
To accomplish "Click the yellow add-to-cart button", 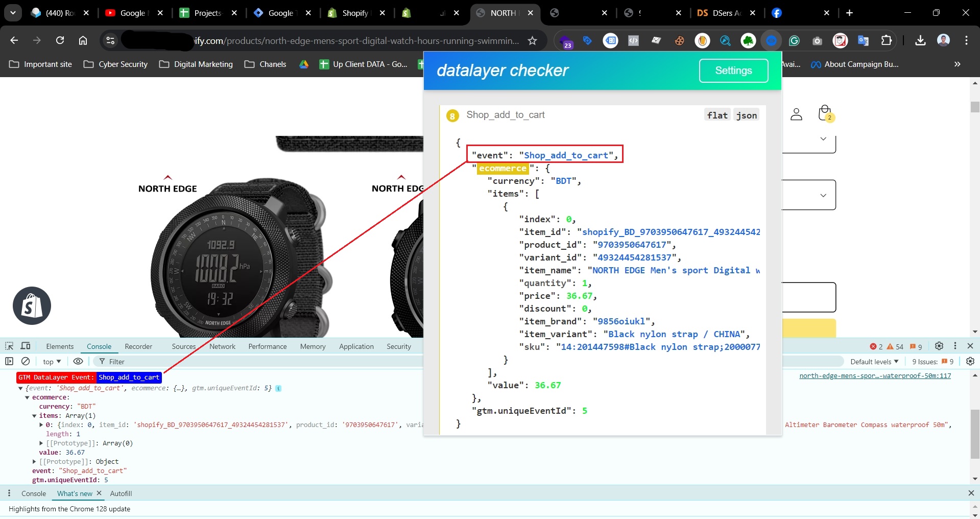I will coord(809,328).
